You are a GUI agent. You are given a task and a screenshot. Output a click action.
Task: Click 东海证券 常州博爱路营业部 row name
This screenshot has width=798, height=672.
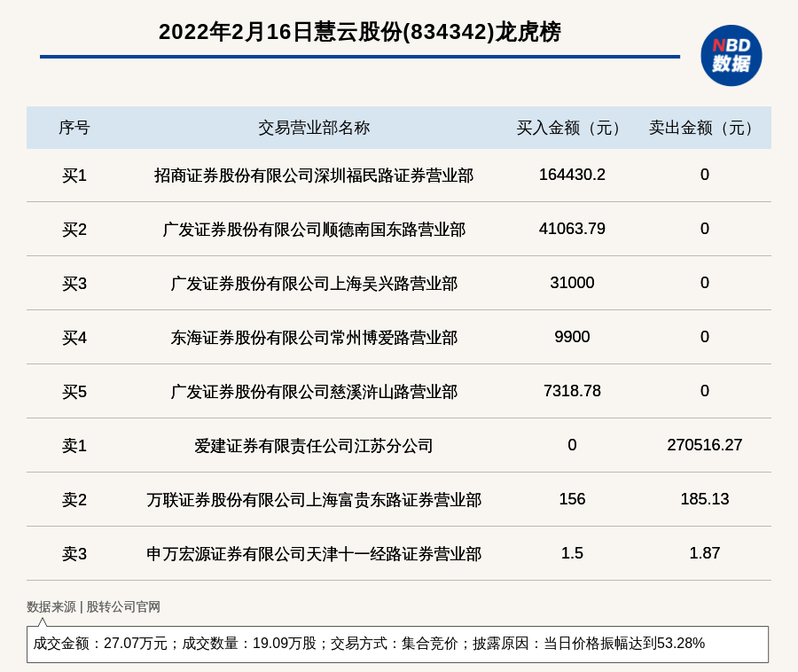(314, 338)
